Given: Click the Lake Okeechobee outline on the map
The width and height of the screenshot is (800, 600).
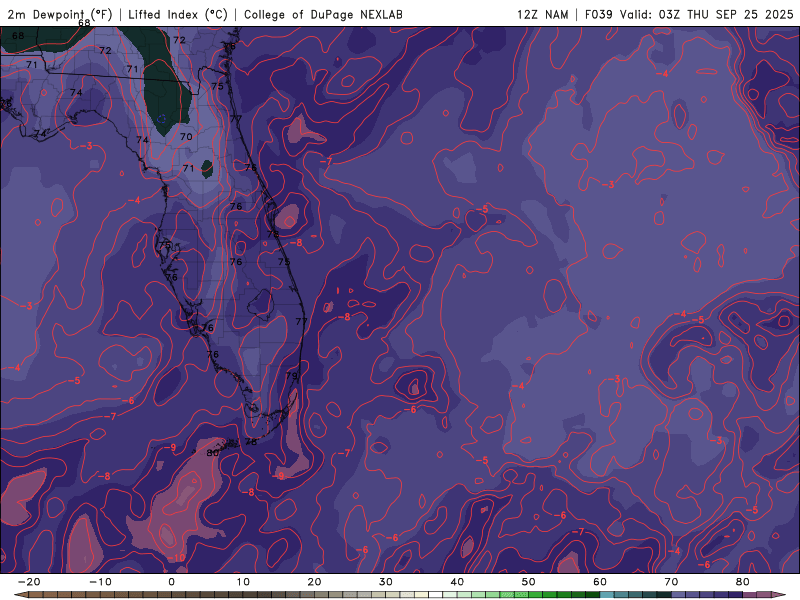Looking at the screenshot, I should point(262,305).
